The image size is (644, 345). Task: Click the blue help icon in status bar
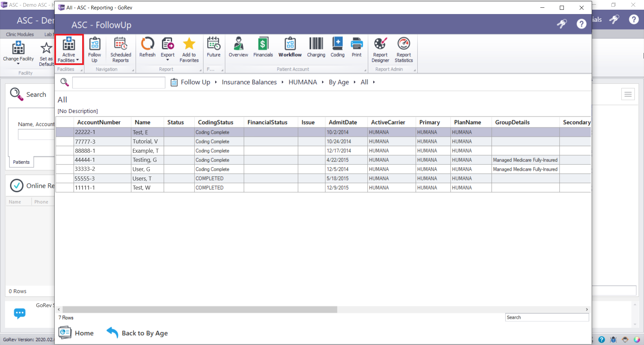click(602, 340)
